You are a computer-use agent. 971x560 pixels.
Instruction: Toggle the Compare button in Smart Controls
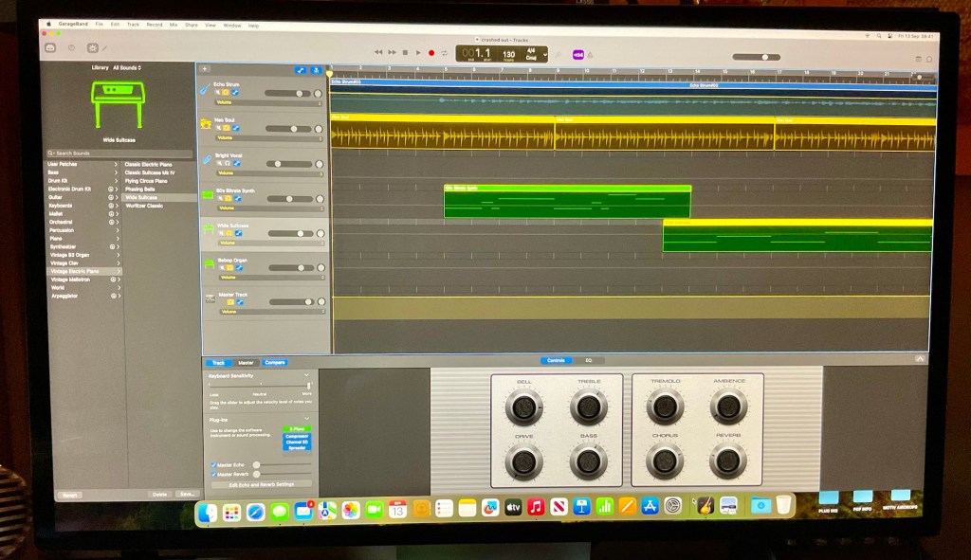274,363
